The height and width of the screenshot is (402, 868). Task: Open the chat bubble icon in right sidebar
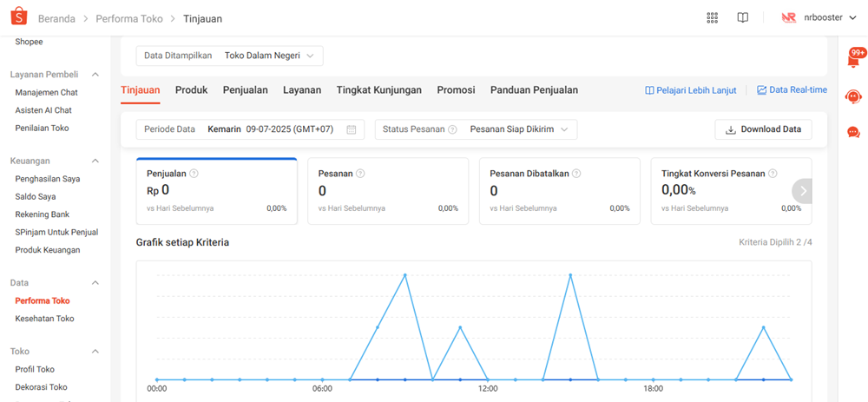[853, 132]
